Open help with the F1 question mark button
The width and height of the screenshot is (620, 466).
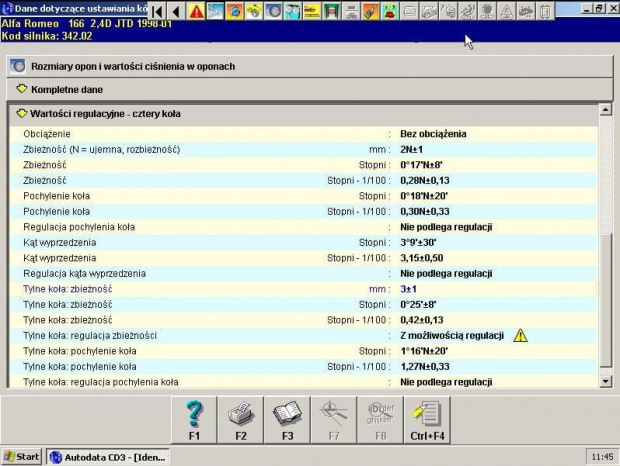(194, 420)
